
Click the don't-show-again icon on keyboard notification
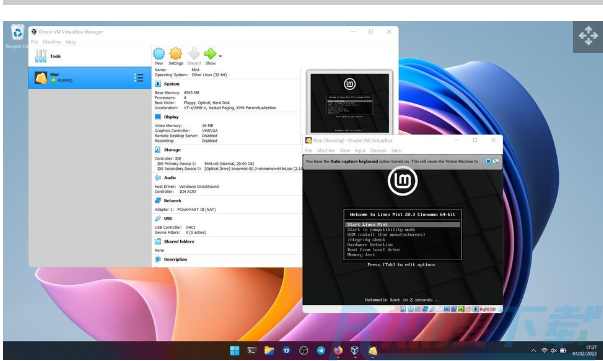[496, 161]
